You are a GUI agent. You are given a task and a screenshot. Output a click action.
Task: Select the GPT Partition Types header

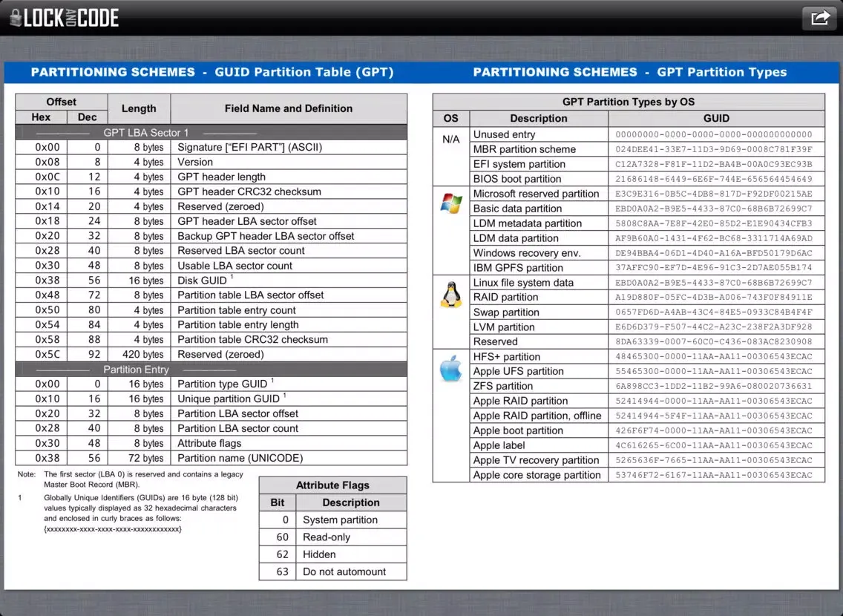[629, 72]
